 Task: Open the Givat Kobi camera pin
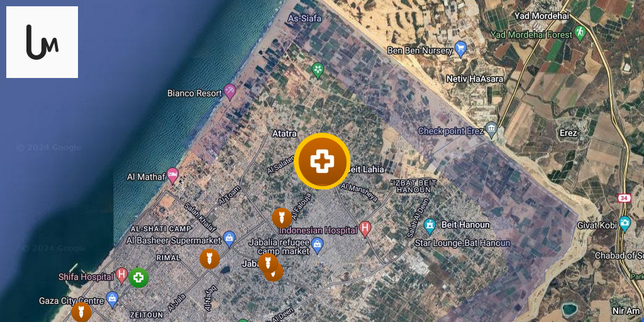pos(625,224)
